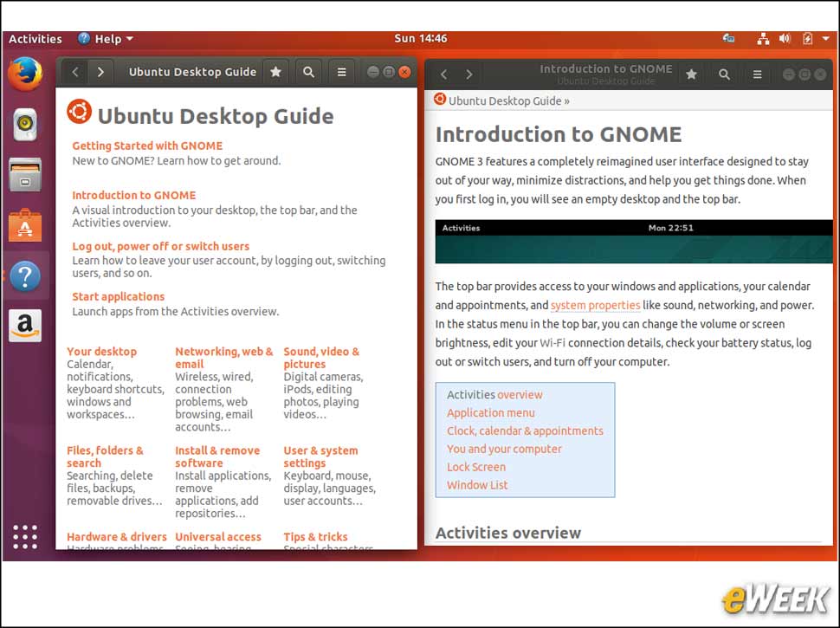Click Ubuntu logo in breadcrumb bar
This screenshot has width=840, height=628.
pos(440,99)
